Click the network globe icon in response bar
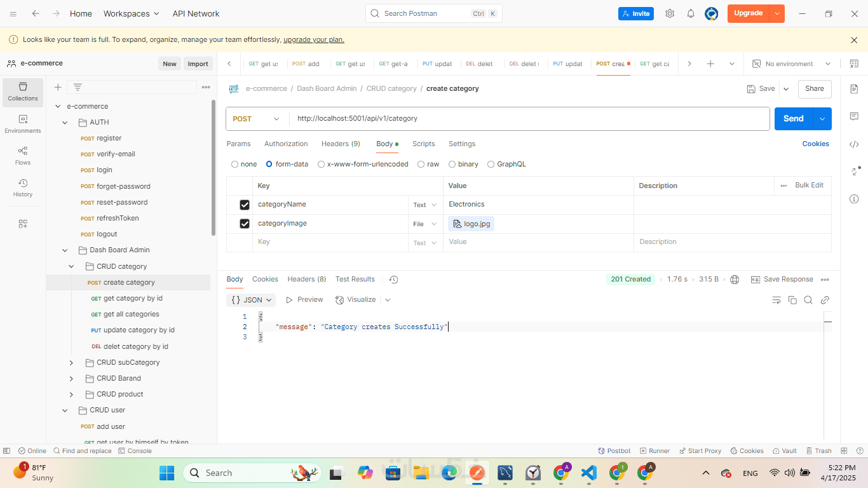Screen dimensions: 868x488 tap(735, 280)
